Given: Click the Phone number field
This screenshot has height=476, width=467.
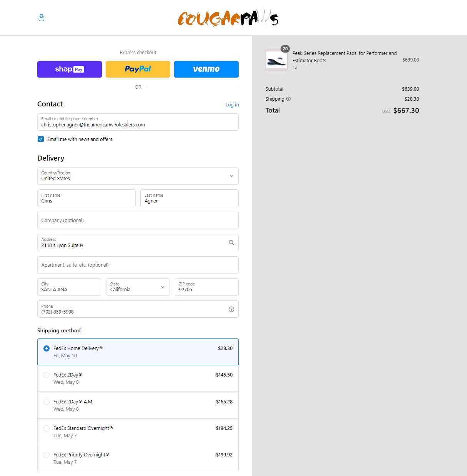Looking at the screenshot, I should click(x=138, y=309).
